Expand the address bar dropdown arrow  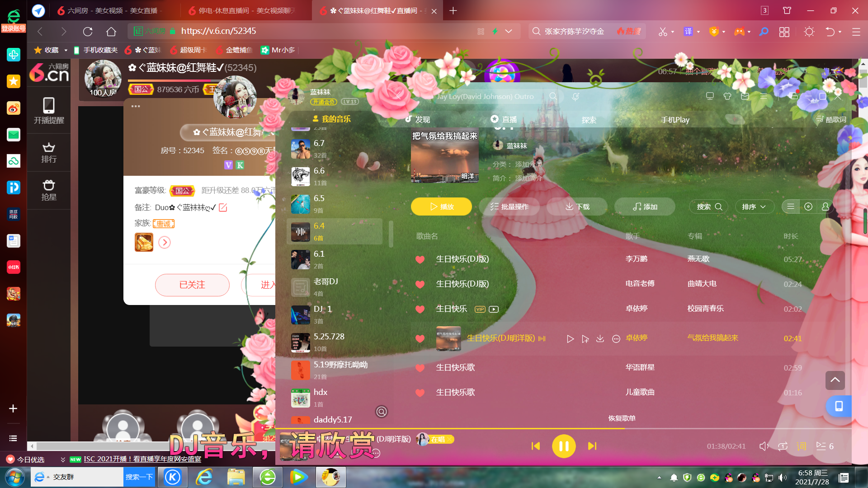click(509, 31)
